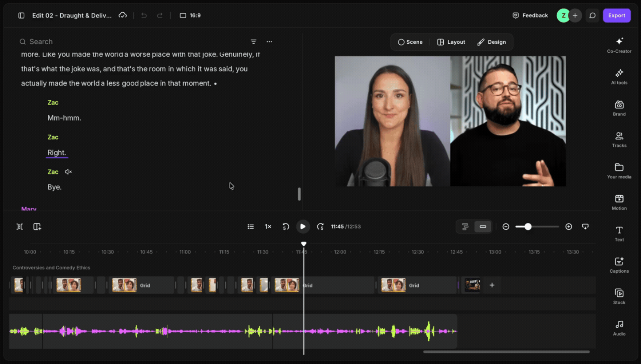Open the Audio panel
This screenshot has height=364, width=641.
pyautogui.click(x=619, y=328)
